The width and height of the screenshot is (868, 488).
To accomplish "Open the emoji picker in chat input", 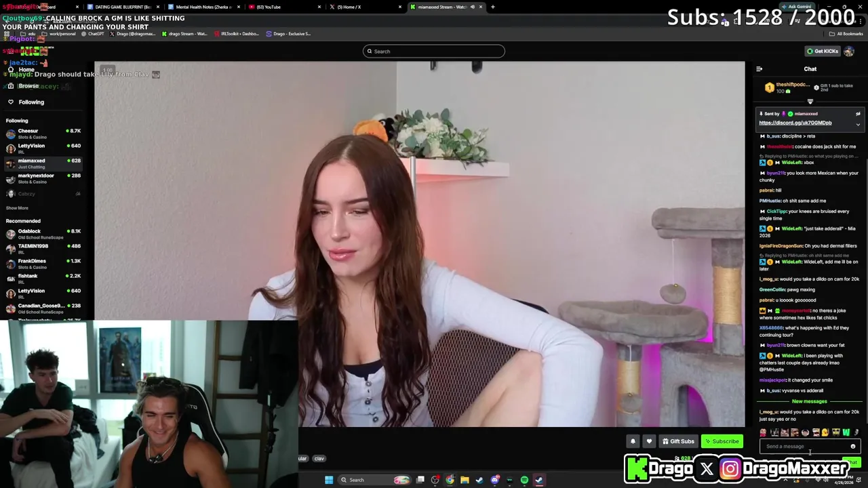I will tap(853, 447).
